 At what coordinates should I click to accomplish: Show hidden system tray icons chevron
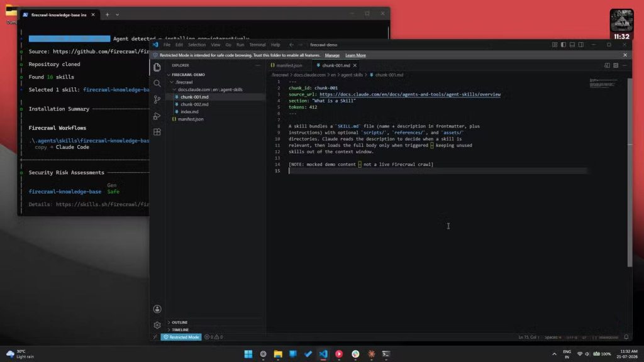click(554, 354)
